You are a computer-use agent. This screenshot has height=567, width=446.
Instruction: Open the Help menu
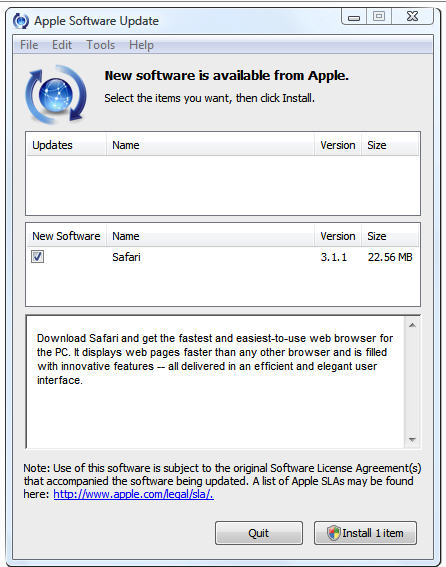pyautogui.click(x=141, y=45)
